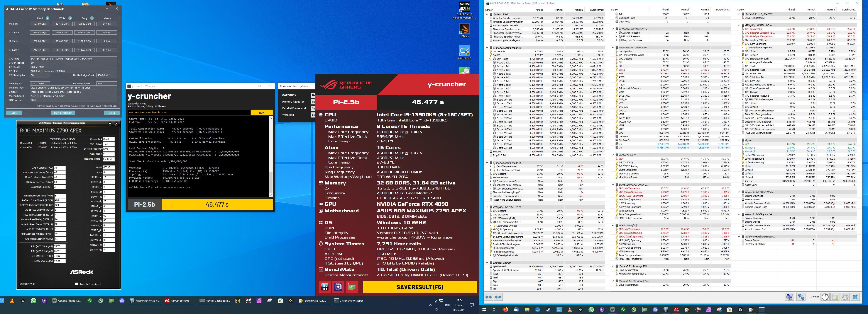Click info icon next to Copy in AIDA64
This screenshot has height=314, width=868.
pyautogui.click(x=92, y=18)
